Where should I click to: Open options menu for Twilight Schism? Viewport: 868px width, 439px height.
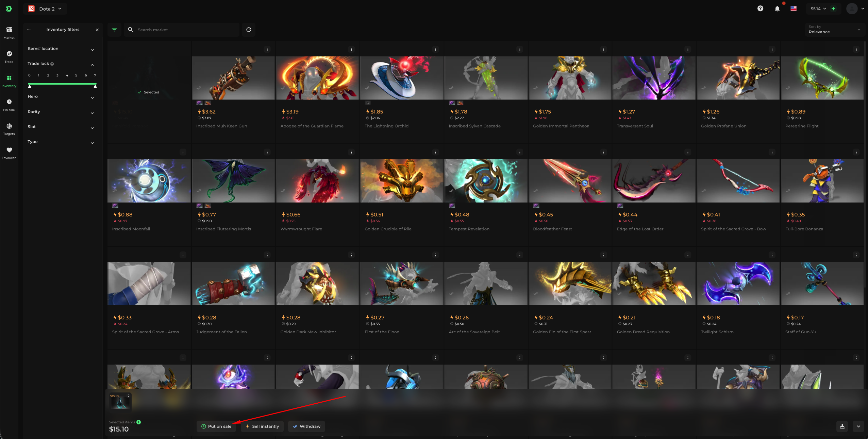tap(772, 255)
